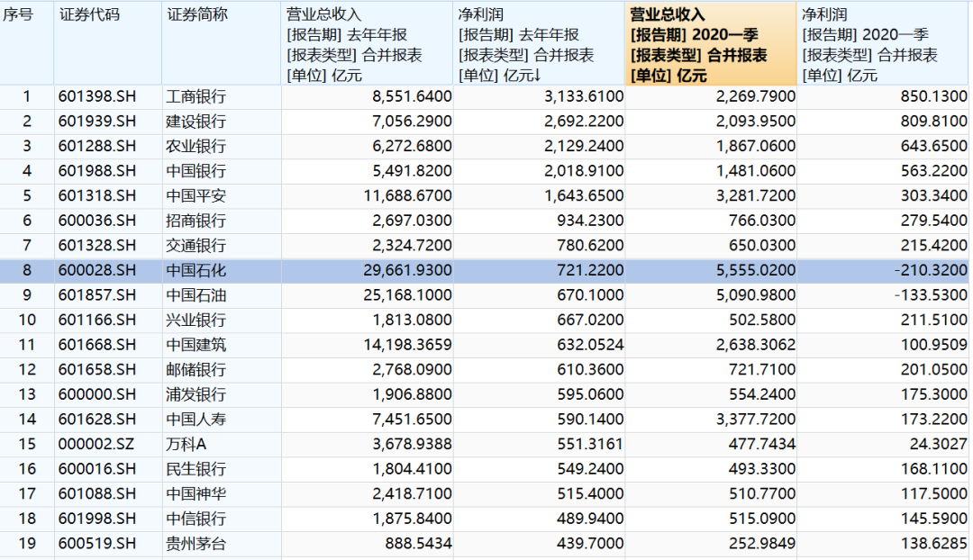This screenshot has width=973, height=560.
Task: Click Q1 net profit 563.2200
Action: 934,171
